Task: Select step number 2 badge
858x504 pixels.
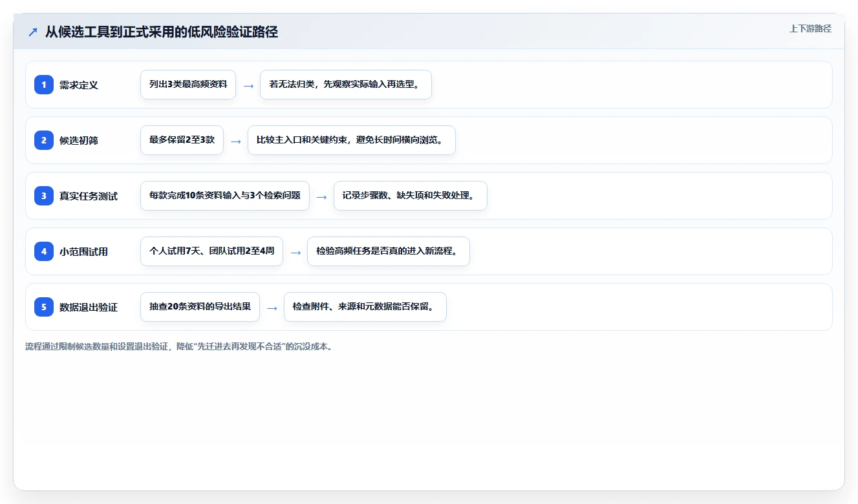Action: point(44,140)
